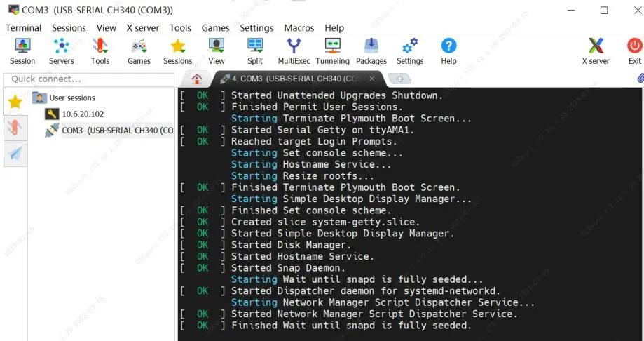Close the COM3 terminal tab
This screenshot has width=644, height=341.
pos(371,79)
